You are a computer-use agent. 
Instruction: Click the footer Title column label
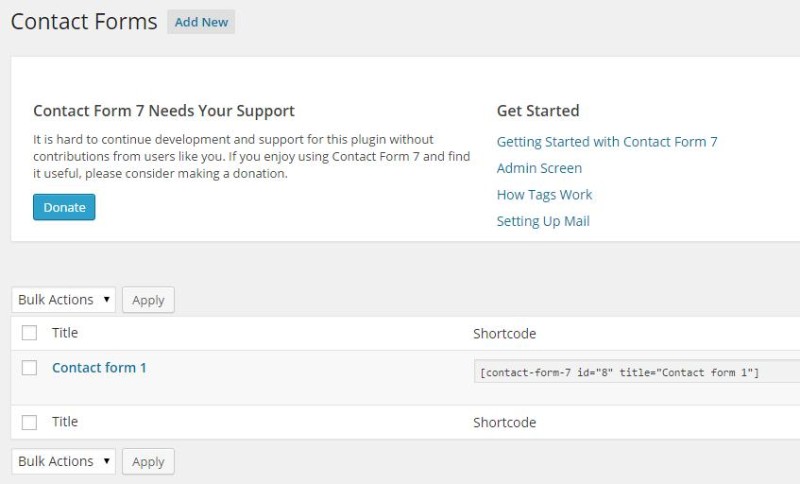65,422
